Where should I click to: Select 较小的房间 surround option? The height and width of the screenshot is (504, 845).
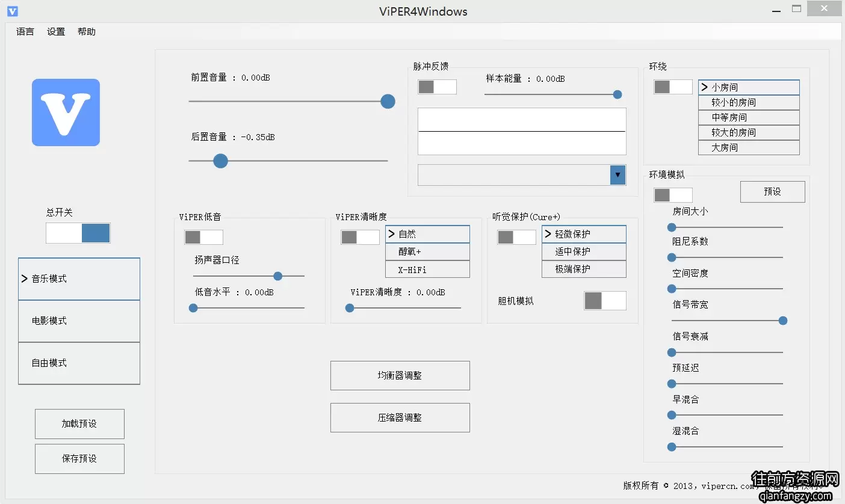[x=749, y=103]
